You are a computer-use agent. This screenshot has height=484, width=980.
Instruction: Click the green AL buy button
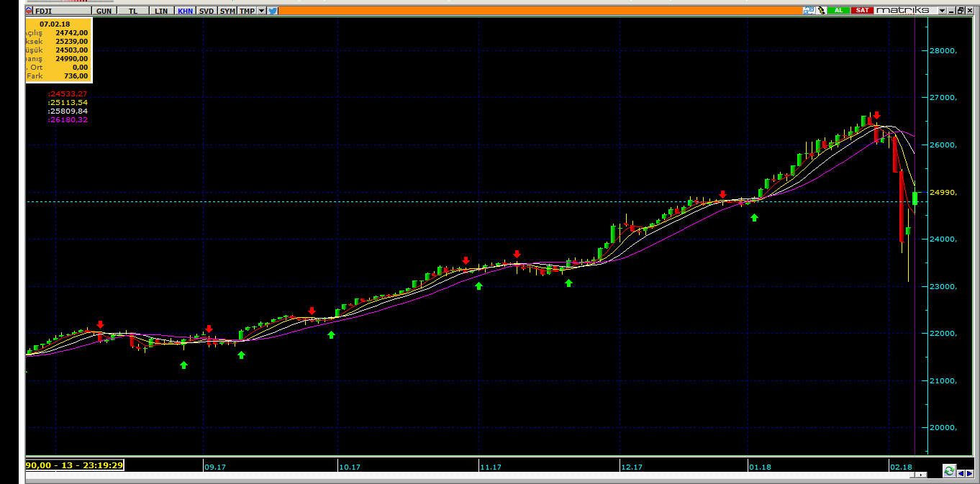(838, 11)
